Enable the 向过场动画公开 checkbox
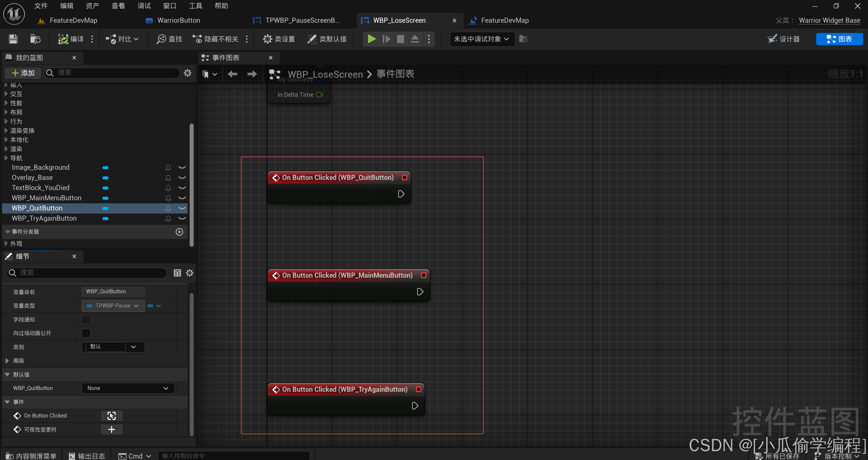868x460 pixels. point(86,333)
